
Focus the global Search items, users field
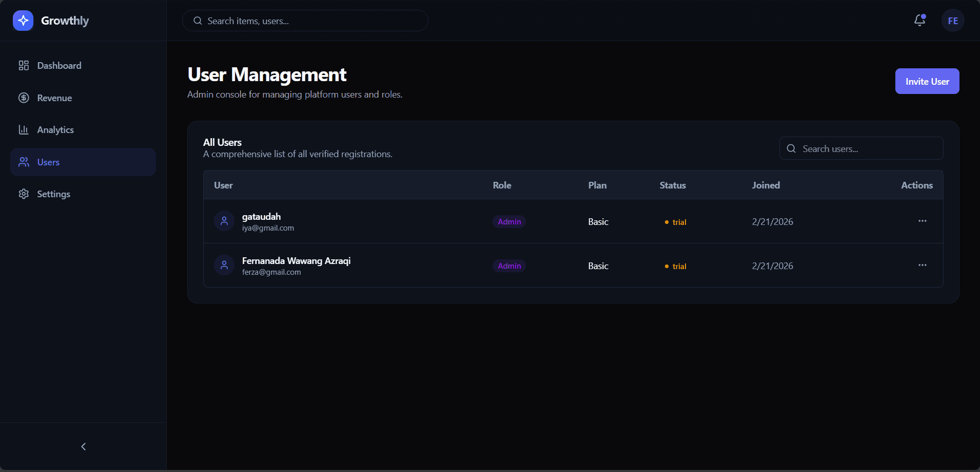[x=305, y=21]
